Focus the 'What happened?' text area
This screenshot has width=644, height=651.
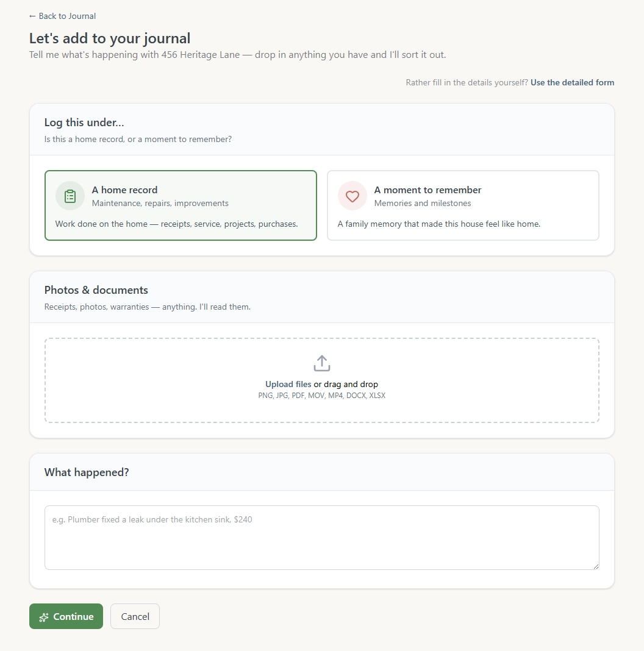pos(322,537)
